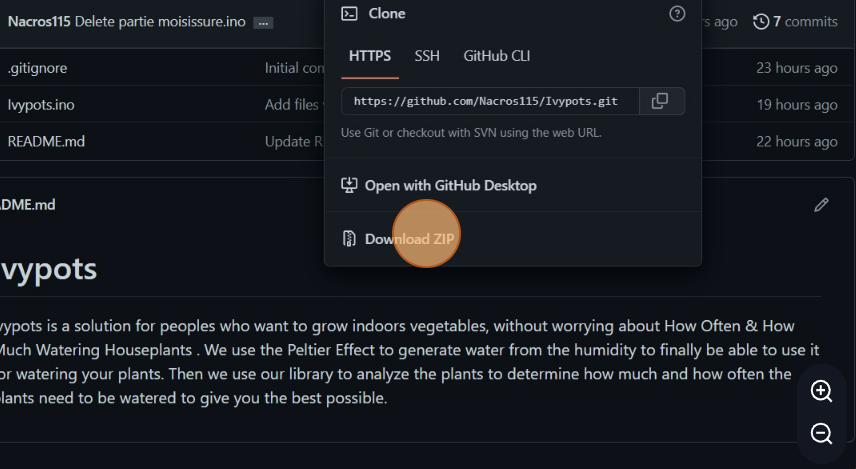Click the repository clone URL field

pyautogui.click(x=490, y=101)
